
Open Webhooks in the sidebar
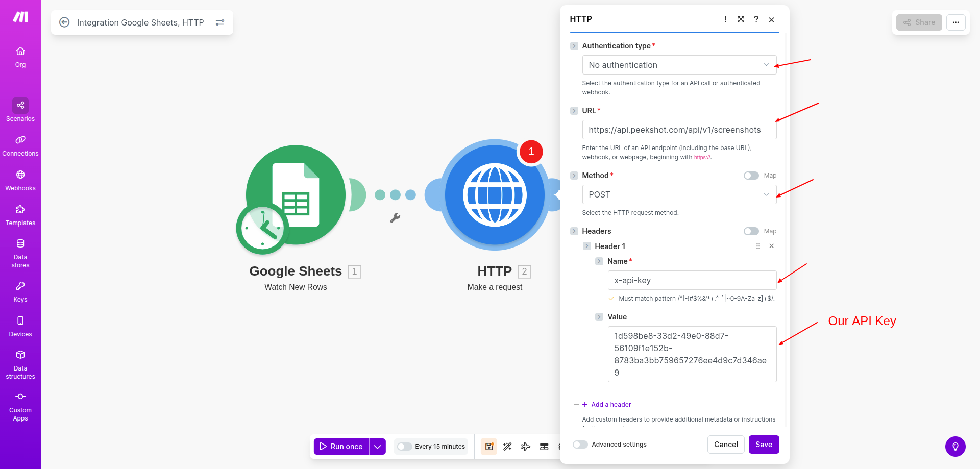(x=20, y=180)
